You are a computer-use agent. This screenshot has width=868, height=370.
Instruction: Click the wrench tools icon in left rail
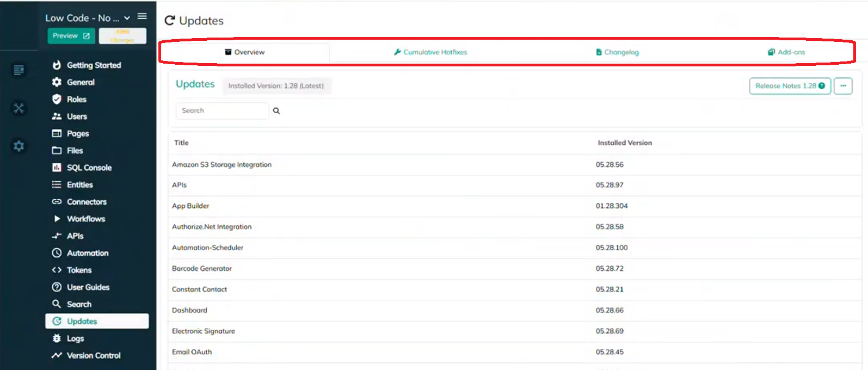[x=19, y=108]
